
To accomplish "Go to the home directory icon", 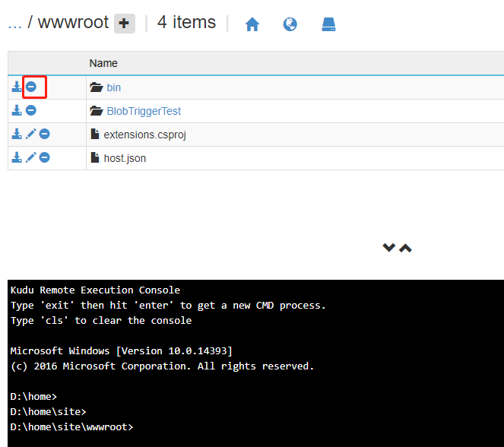I will pos(252,24).
